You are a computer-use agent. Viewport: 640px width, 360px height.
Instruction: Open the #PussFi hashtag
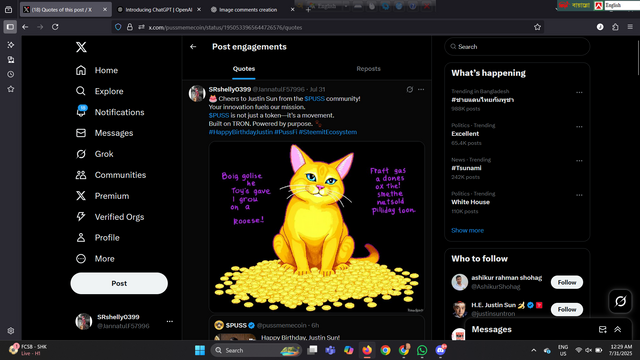click(286, 132)
